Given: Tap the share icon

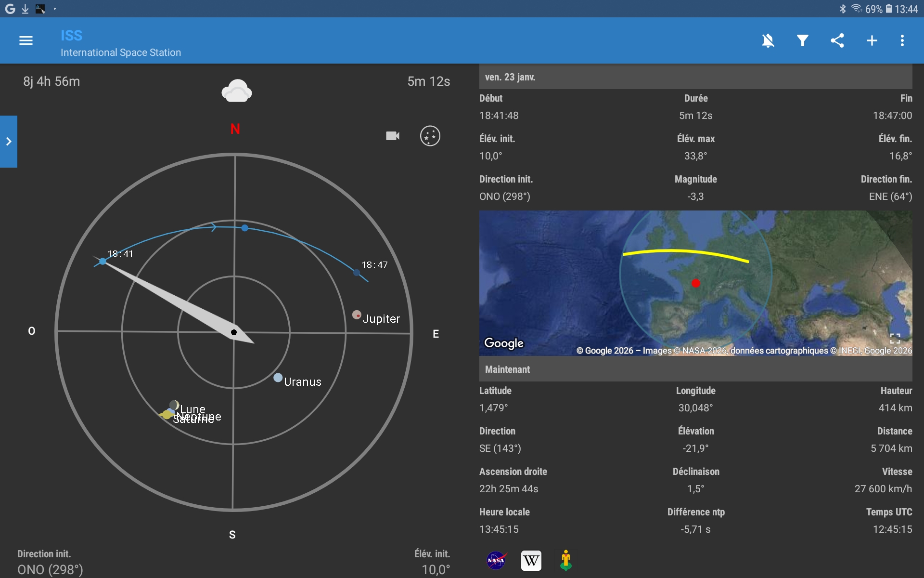Looking at the screenshot, I should click(x=837, y=41).
